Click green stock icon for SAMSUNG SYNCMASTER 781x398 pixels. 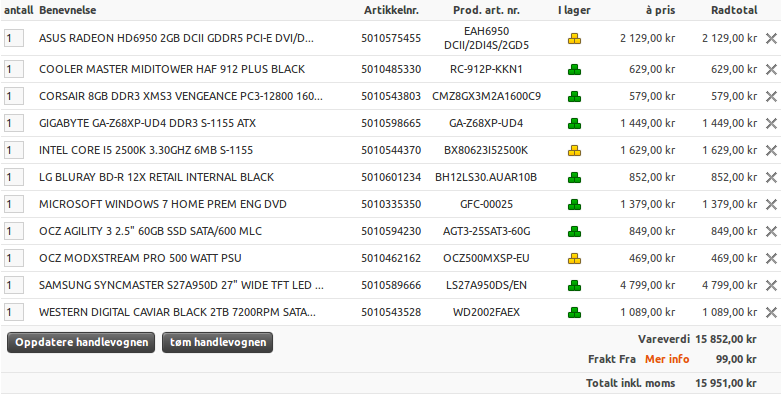pyautogui.click(x=574, y=285)
